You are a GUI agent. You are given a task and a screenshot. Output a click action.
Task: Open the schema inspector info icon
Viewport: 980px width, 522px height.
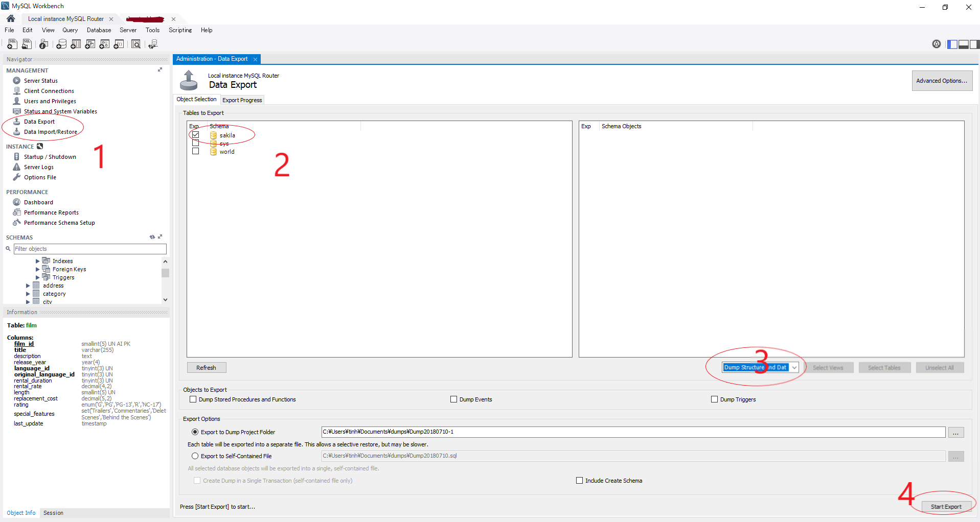44,44
